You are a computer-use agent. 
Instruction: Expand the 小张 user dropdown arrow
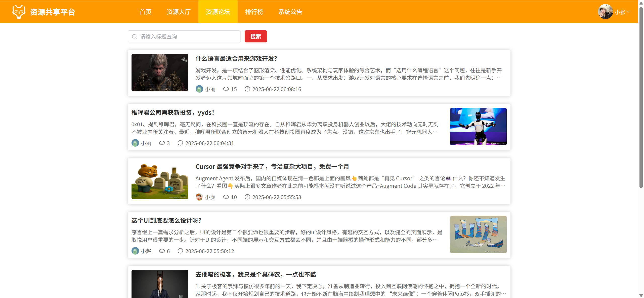(x=628, y=12)
